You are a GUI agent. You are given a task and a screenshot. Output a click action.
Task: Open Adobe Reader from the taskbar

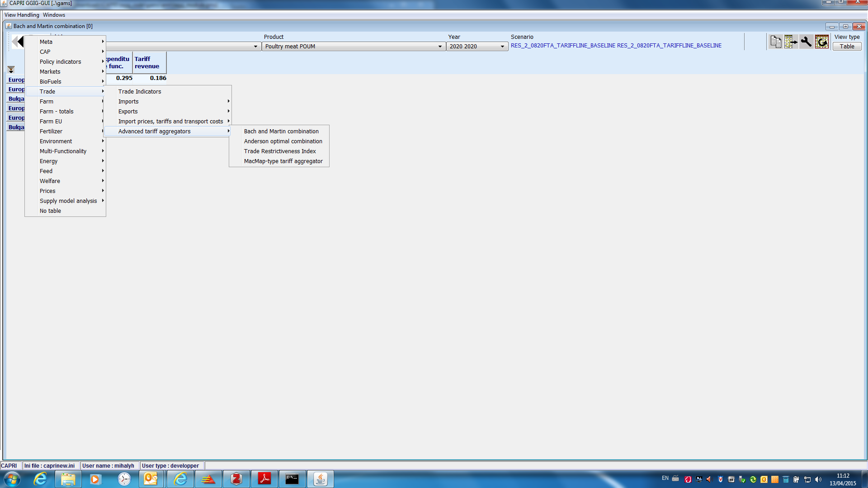click(x=264, y=479)
